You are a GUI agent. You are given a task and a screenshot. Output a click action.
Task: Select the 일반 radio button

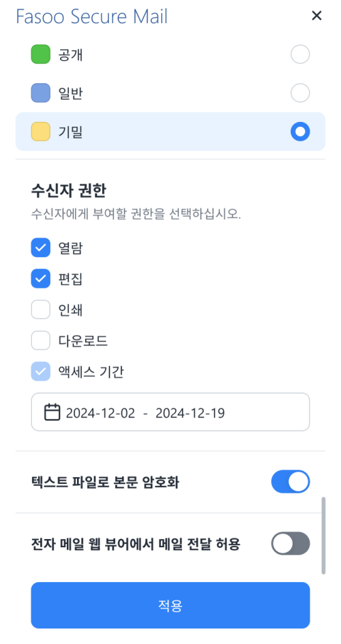(300, 93)
